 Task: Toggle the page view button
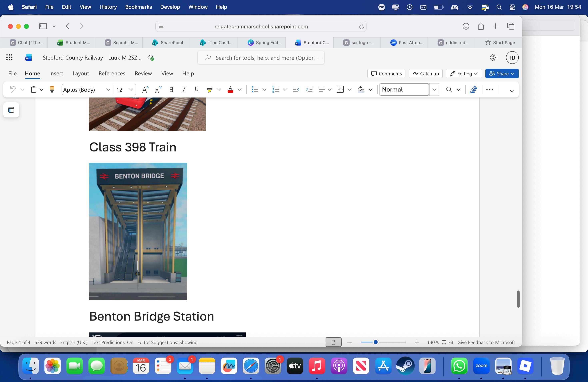[x=333, y=342]
